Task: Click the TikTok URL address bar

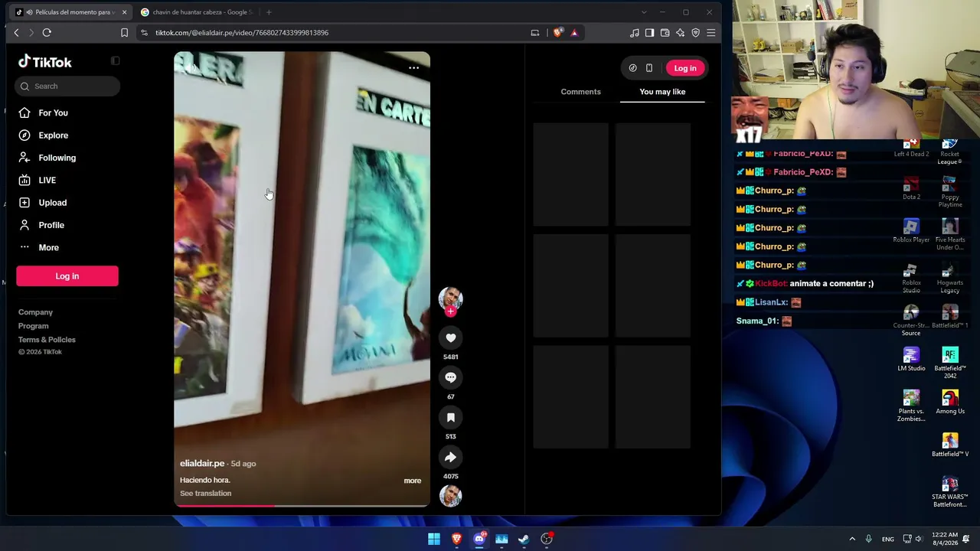Action: [241, 33]
